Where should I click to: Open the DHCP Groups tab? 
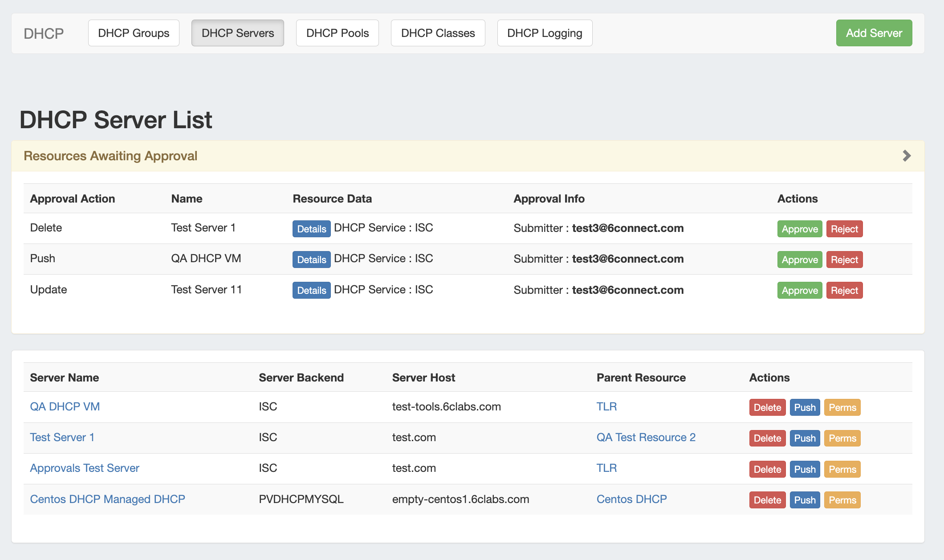[134, 33]
